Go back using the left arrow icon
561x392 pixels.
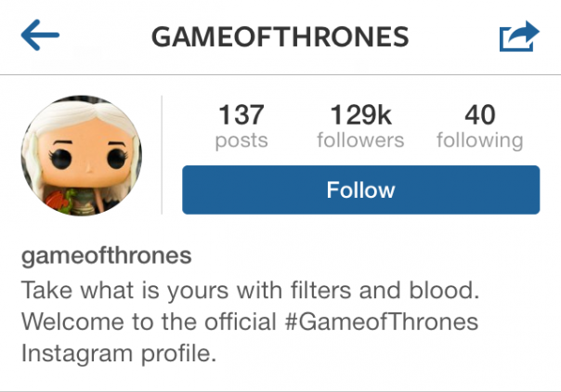[x=39, y=36]
